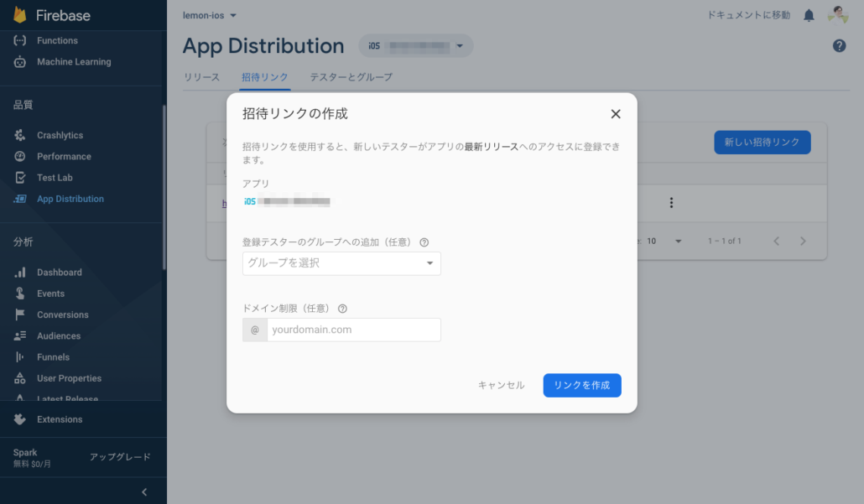Click the Machine Learning sidebar icon
The height and width of the screenshot is (504, 864).
point(20,62)
